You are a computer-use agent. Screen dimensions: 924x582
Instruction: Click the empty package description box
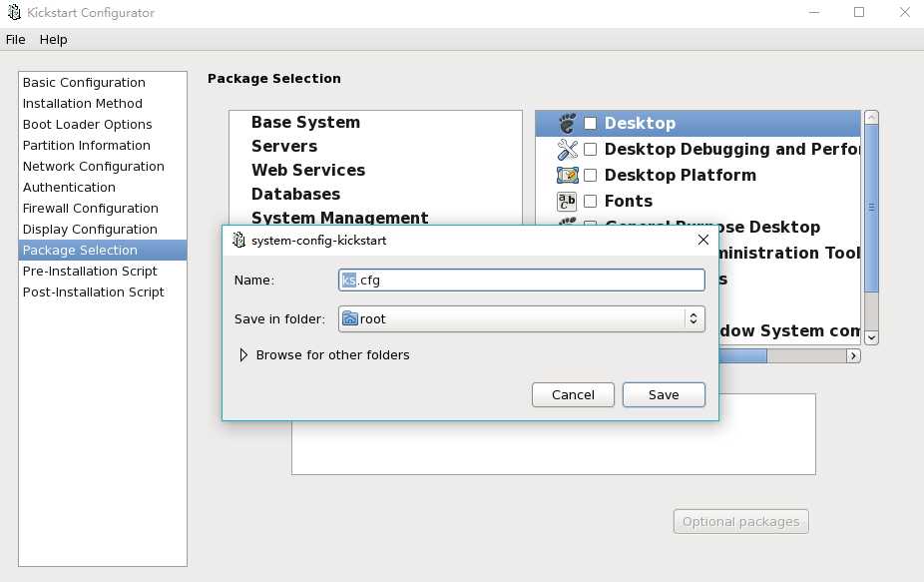pos(554,447)
